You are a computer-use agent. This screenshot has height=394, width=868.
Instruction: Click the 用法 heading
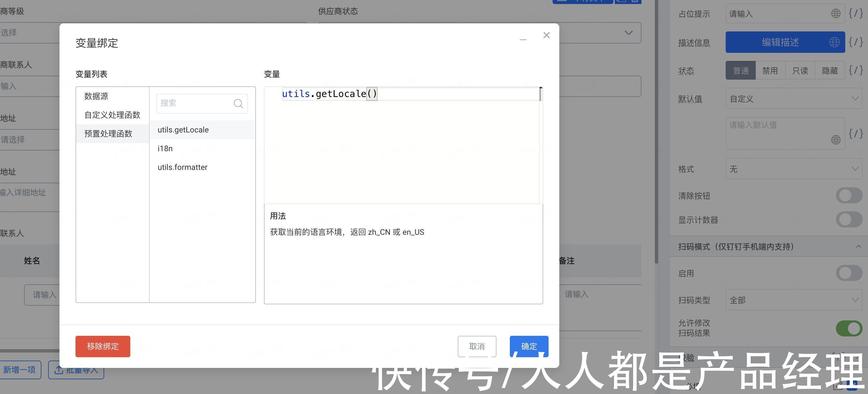click(x=278, y=216)
